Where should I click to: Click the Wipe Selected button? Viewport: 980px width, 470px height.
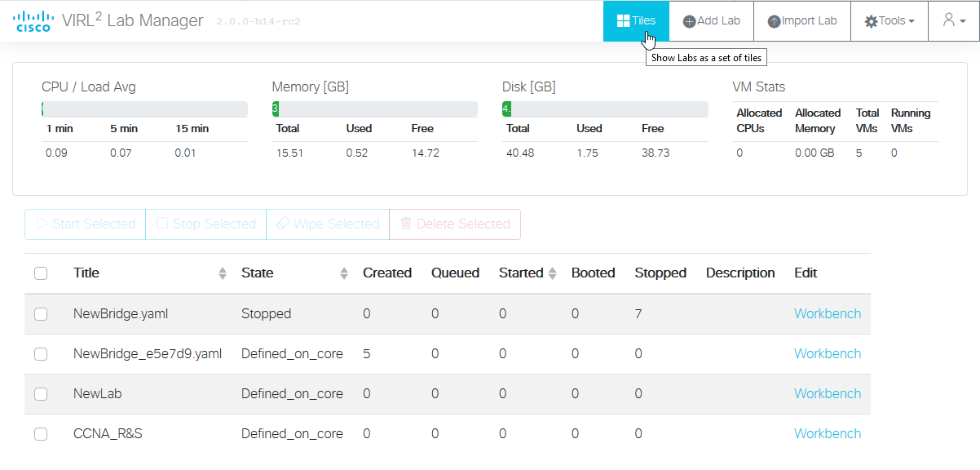(x=328, y=224)
